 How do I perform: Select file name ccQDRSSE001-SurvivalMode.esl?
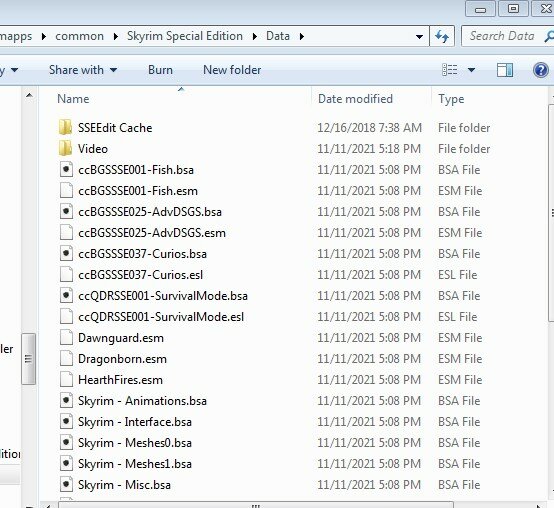(161, 317)
